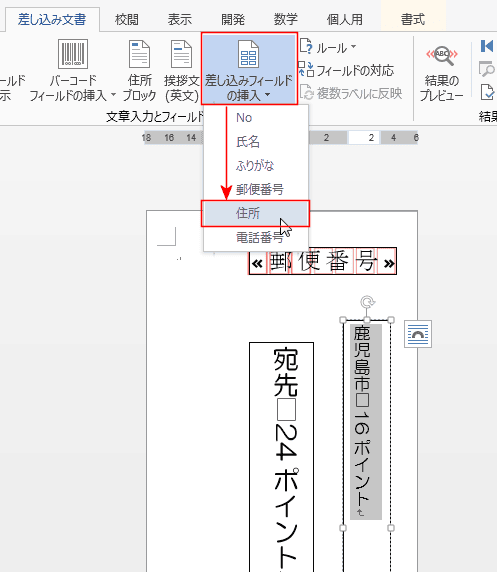Select ふりがな merge field entry
Viewport: 497px width, 572px height.
click(x=255, y=166)
